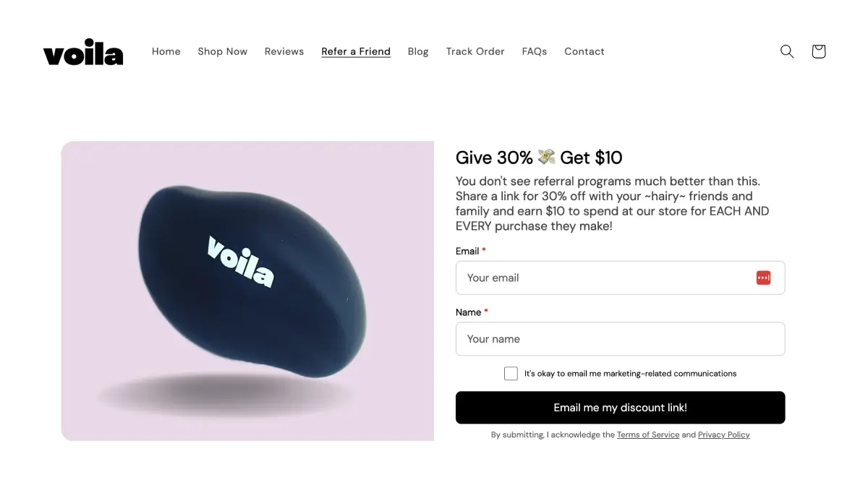
Task: Open the FAQs page
Action: (535, 51)
